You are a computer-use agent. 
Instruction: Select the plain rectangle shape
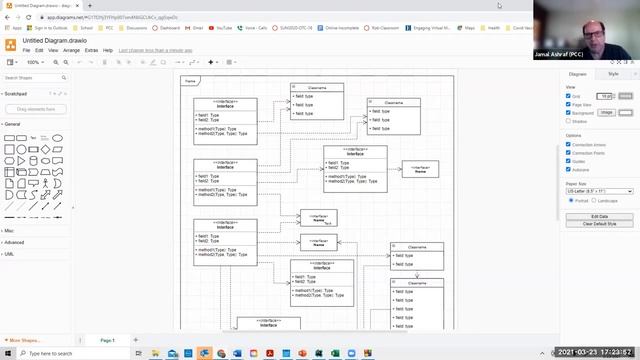click(x=9, y=138)
